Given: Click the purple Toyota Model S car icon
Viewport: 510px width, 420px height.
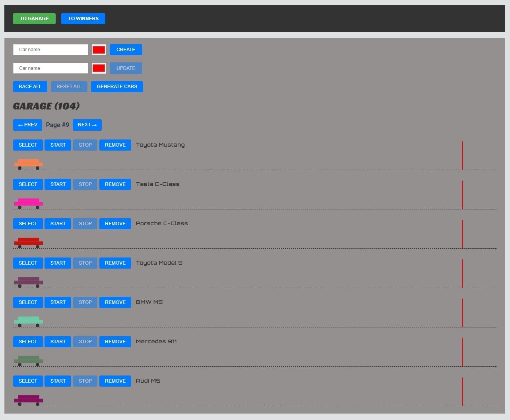Looking at the screenshot, I should click(x=29, y=282).
